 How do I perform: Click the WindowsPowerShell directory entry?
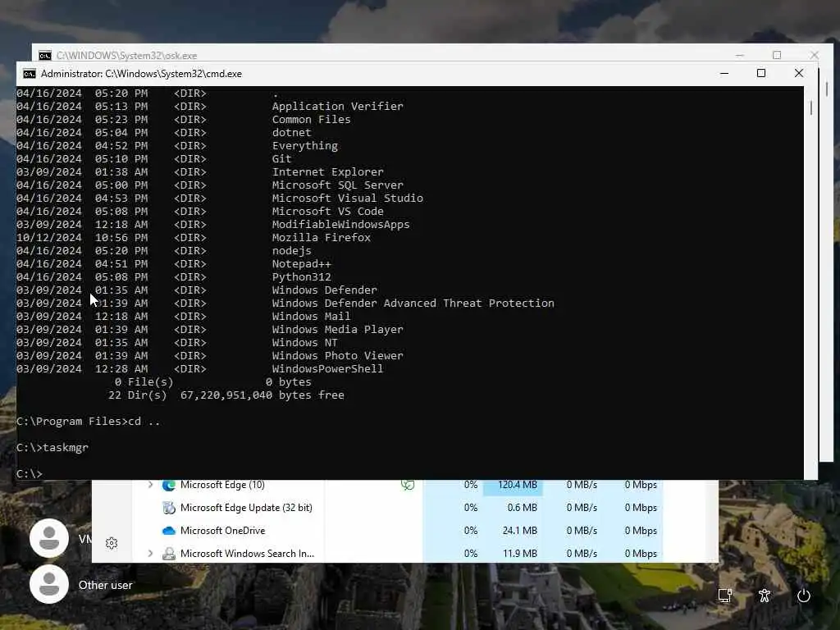tap(328, 368)
